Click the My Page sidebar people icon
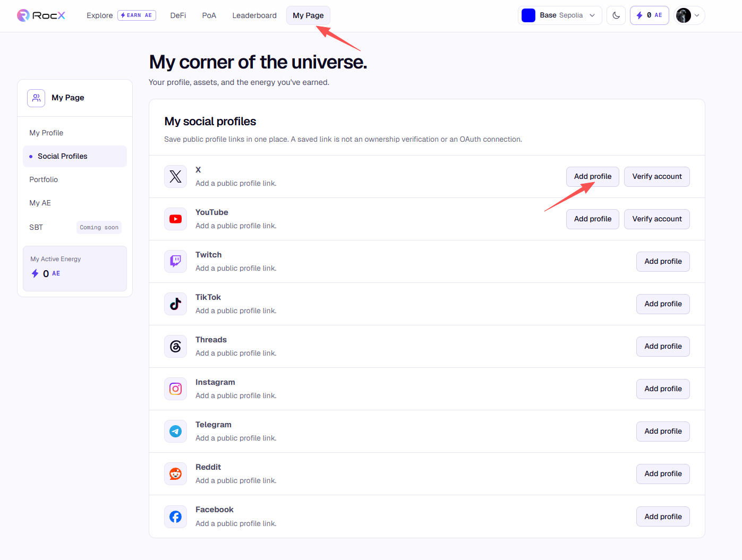This screenshot has height=560, width=742. [36, 98]
